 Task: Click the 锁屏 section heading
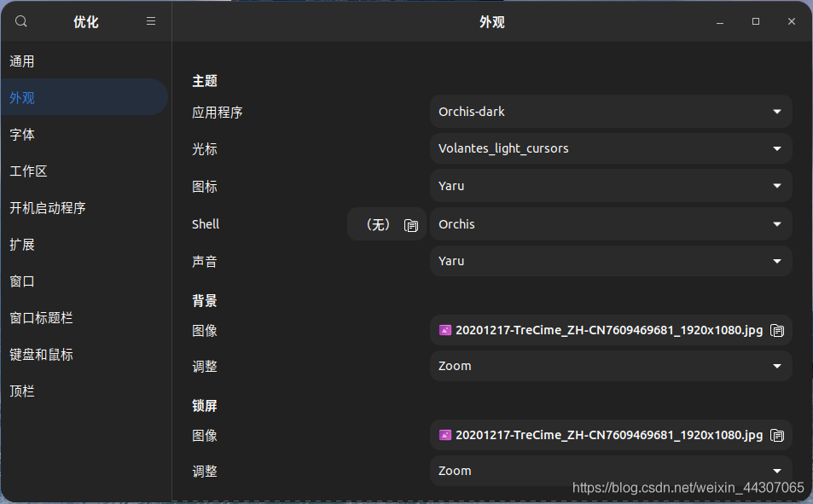tap(204, 405)
